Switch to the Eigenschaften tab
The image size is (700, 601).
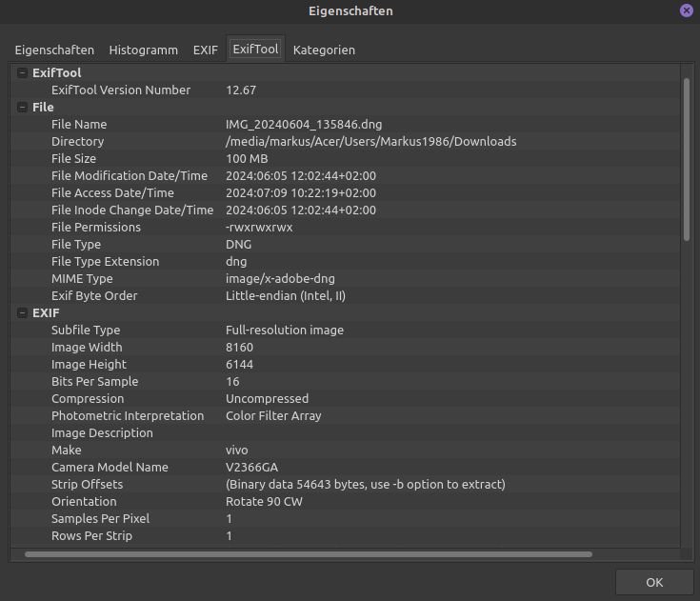(x=54, y=50)
